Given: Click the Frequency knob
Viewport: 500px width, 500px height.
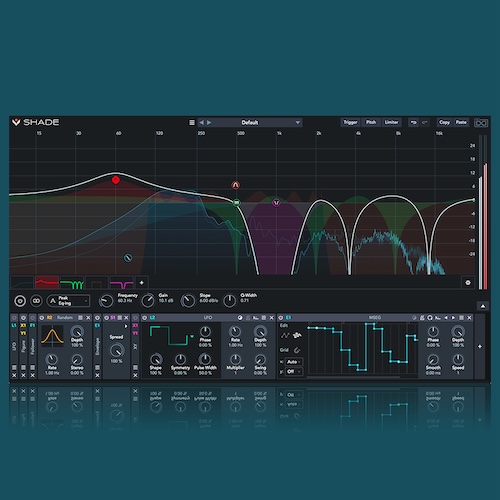Looking at the screenshot, I should click(x=106, y=301).
